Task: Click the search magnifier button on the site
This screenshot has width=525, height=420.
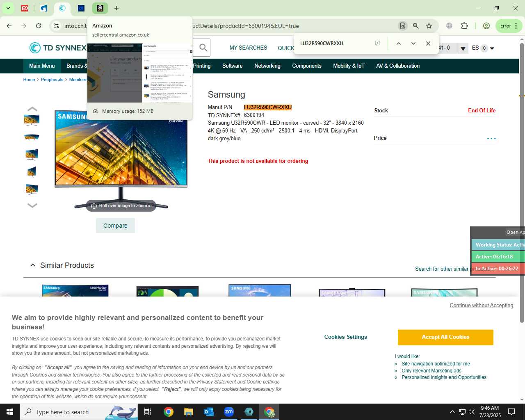Action: point(203,48)
